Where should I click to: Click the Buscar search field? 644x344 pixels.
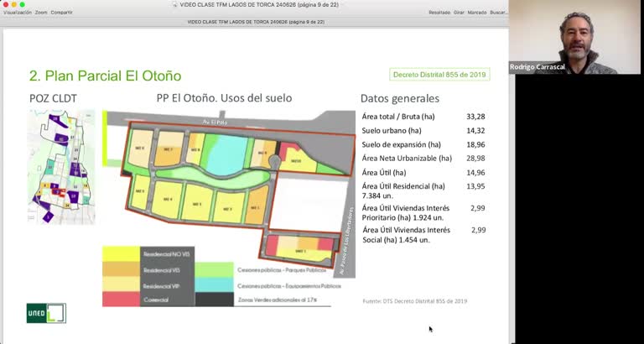pos(499,13)
